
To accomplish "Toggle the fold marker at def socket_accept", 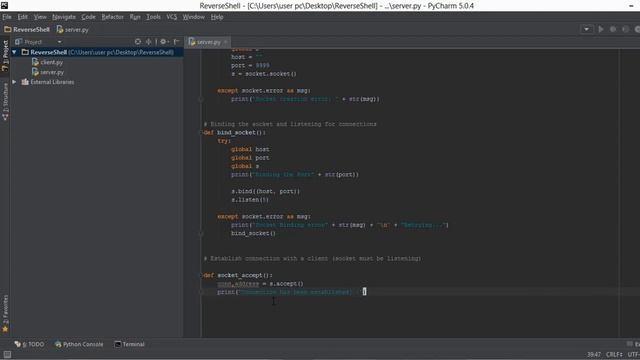I will pyautogui.click(x=201, y=276).
